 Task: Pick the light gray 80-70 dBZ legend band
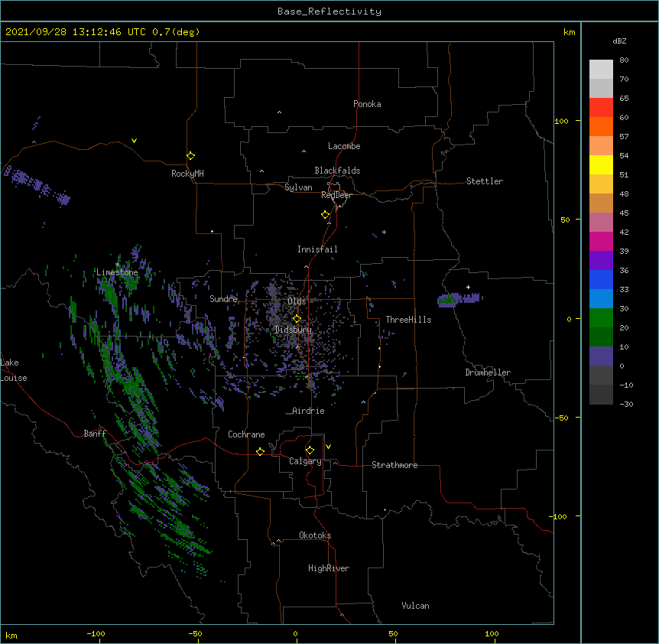601,70
